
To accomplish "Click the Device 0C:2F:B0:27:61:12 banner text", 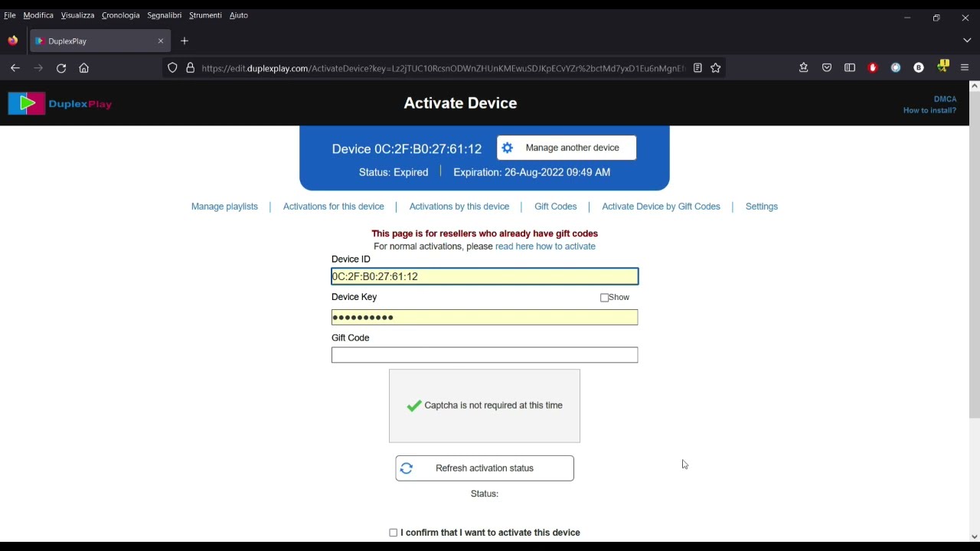I will tap(407, 149).
